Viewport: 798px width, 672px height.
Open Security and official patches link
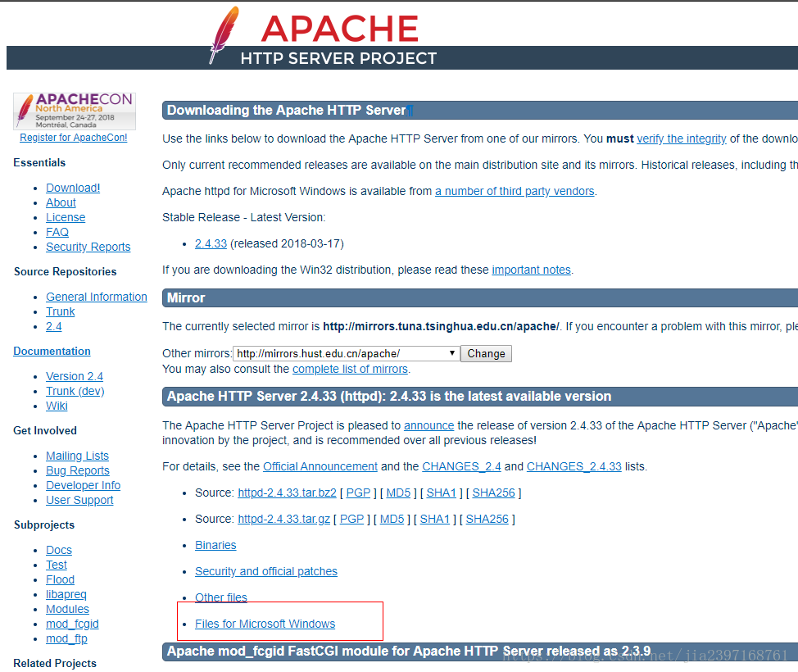[x=266, y=572]
